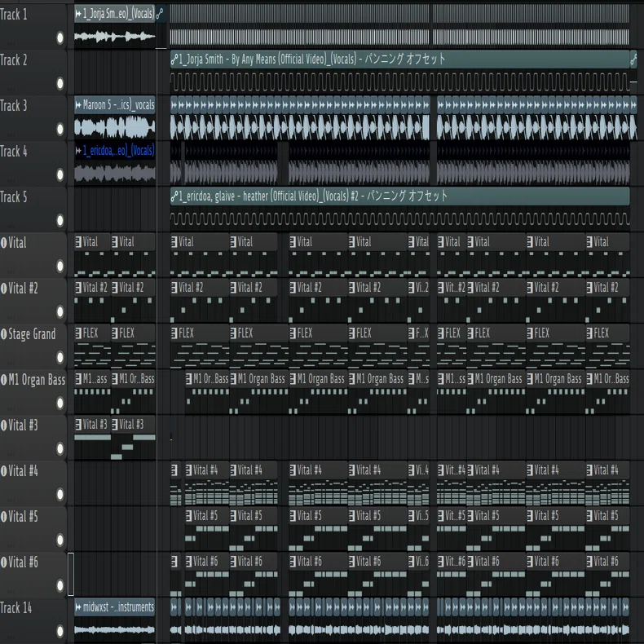
Task: Click the link icon beside the Jorja Sm clip on Track 1
Action: click(160, 15)
